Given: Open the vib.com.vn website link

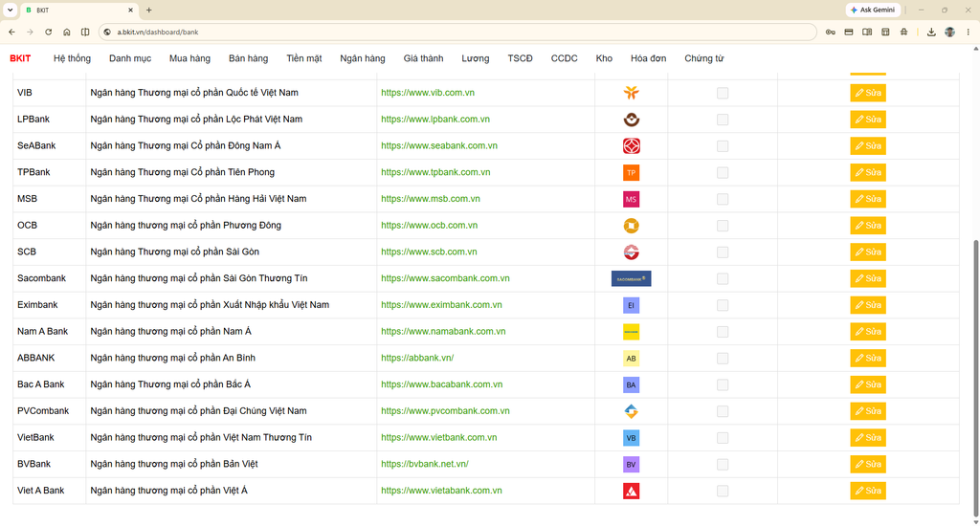Looking at the screenshot, I should click(428, 93).
